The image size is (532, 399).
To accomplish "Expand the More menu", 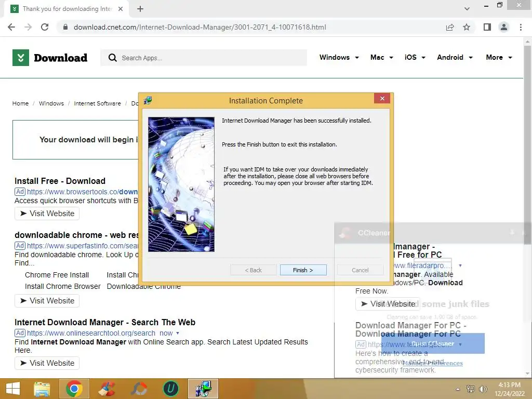I will tap(499, 57).
